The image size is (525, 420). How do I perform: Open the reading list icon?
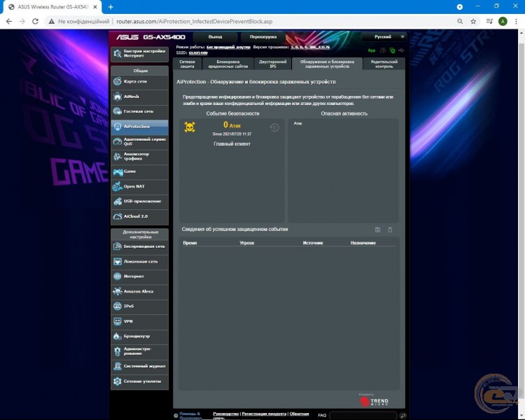point(489,22)
